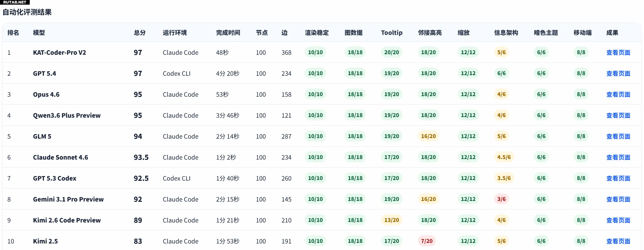Click the red 7/20 badge for Kimi 2.5
Image resolution: width=644 pixels, height=250 pixels.
click(427, 241)
